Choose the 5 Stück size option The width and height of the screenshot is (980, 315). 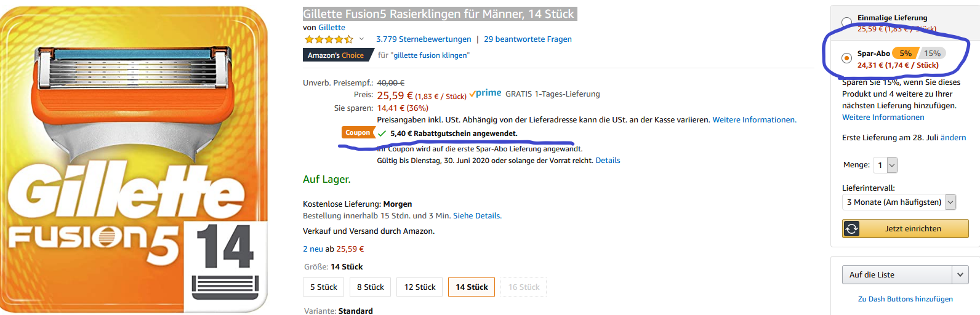pos(324,287)
